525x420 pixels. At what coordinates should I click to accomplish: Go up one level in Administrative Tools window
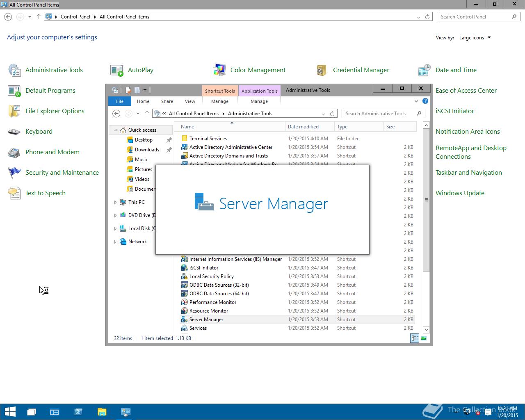point(146,114)
